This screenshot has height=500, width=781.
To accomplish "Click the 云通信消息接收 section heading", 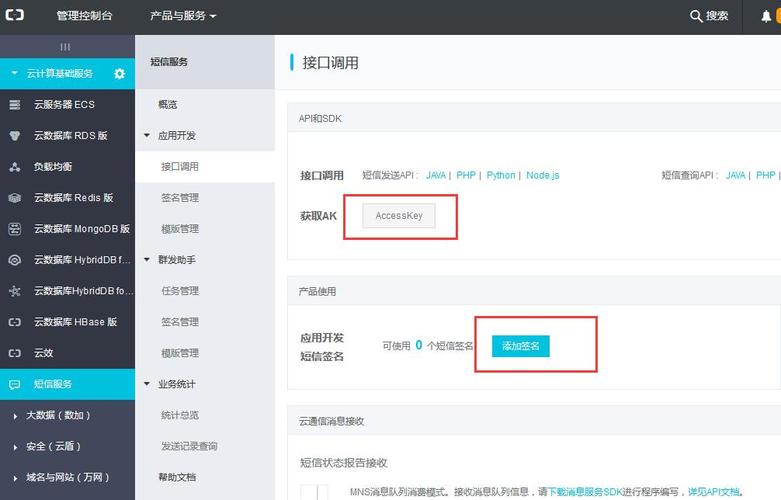I will [331, 421].
